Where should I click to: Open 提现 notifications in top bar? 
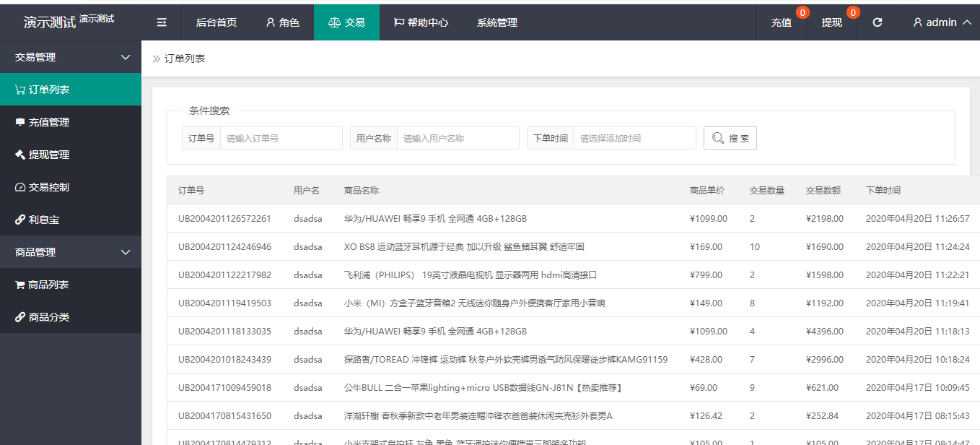[x=832, y=22]
